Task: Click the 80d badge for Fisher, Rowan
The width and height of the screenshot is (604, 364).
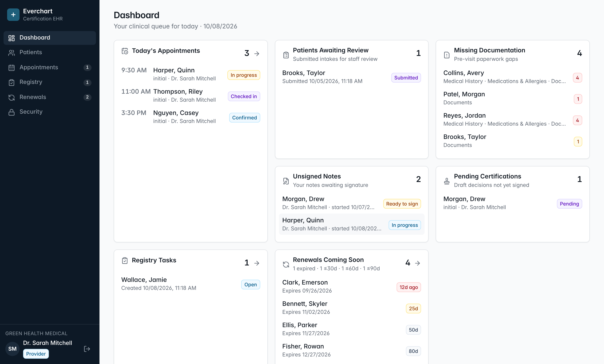Action: pos(413,351)
